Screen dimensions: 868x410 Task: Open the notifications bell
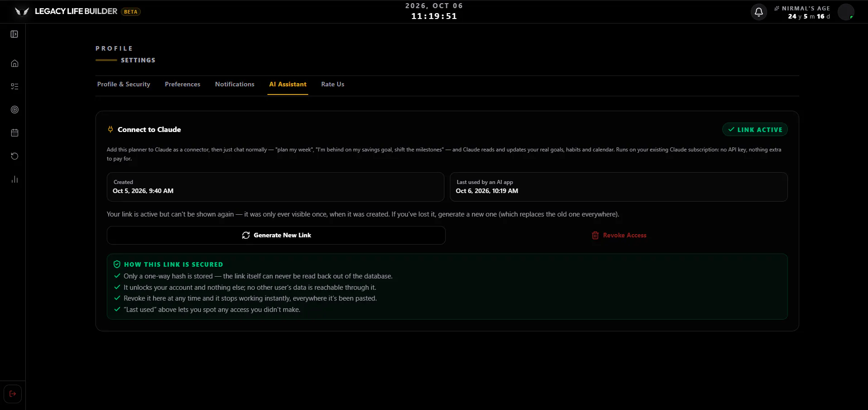[x=759, y=12]
